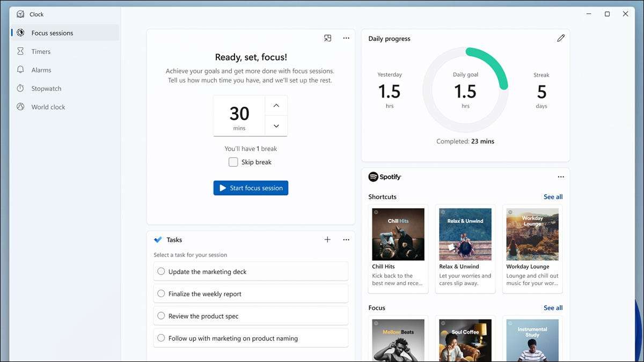This screenshot has width=644, height=362.
Task: Open the Chill Hits playlist thumbnail
Action: [x=398, y=234]
